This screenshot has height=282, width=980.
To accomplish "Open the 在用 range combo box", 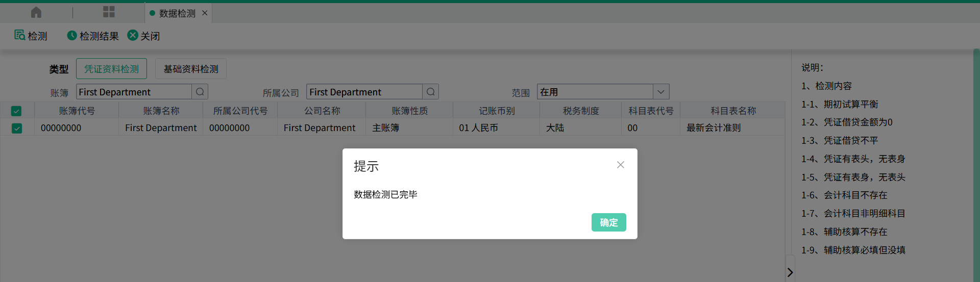I will coord(595,92).
